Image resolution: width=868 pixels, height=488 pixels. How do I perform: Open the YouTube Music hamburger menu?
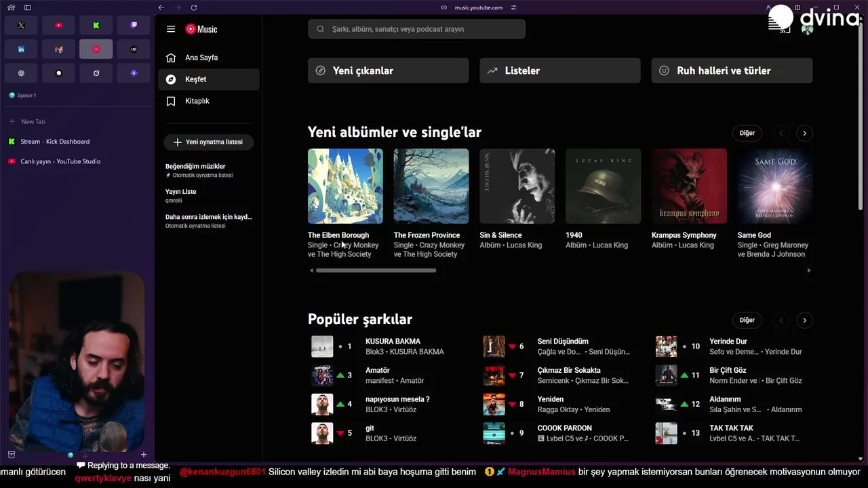[171, 29]
